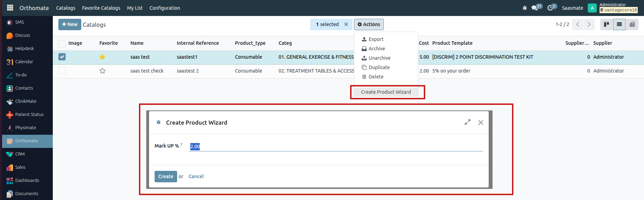Image resolution: width=644 pixels, height=200 pixels.
Task: Choose Create Product Wizard action
Action: (x=386, y=92)
